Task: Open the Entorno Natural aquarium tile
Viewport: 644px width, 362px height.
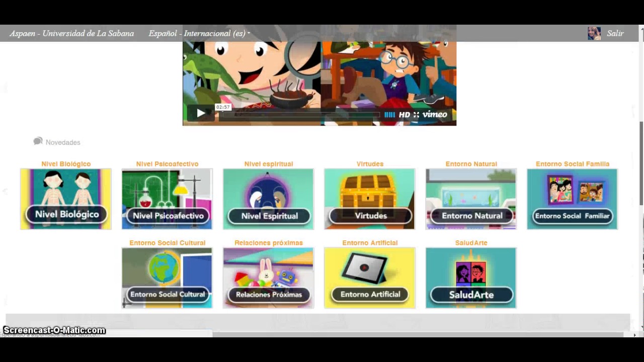Action: coord(471,199)
